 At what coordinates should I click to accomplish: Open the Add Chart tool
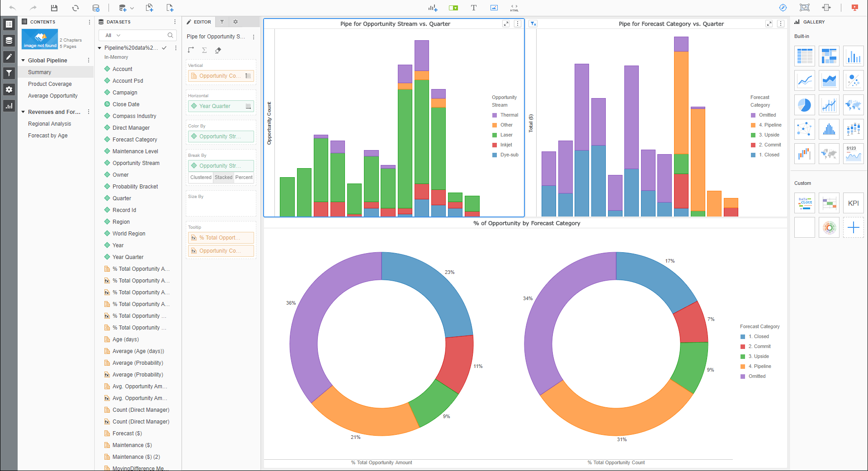pos(432,8)
